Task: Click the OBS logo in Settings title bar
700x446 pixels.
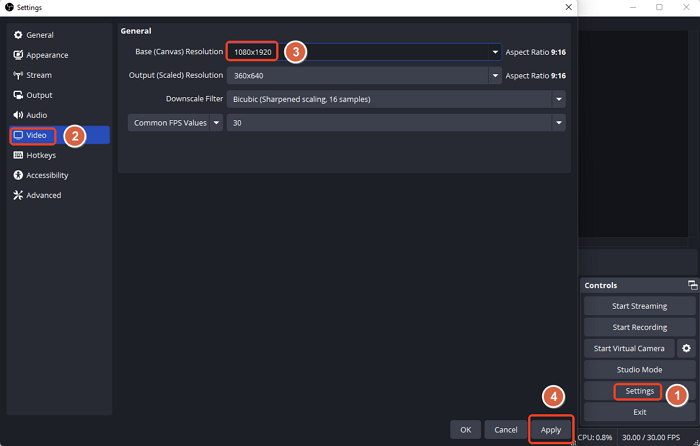Action: pyautogui.click(x=9, y=7)
